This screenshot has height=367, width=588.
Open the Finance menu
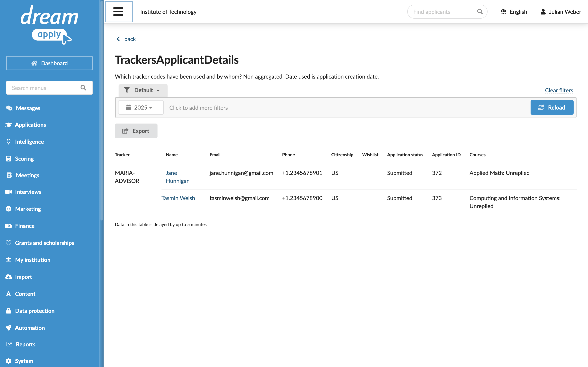[x=25, y=226]
